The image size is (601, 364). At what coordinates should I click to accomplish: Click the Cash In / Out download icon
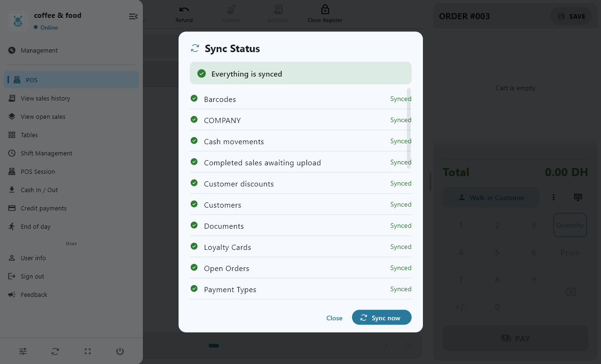point(12,190)
